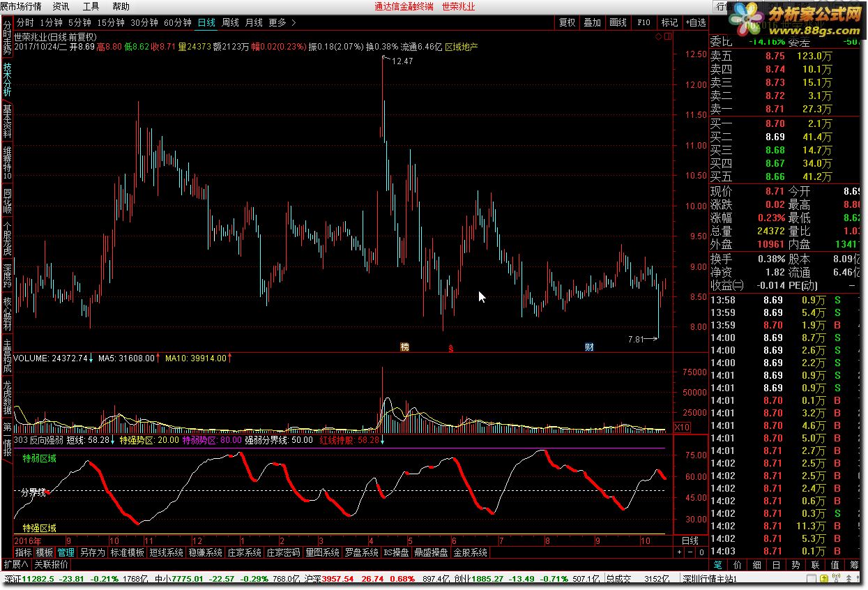Viewport: 868px width, 590px height.
Task: Open the 工具 menu
Action: tap(91, 6)
